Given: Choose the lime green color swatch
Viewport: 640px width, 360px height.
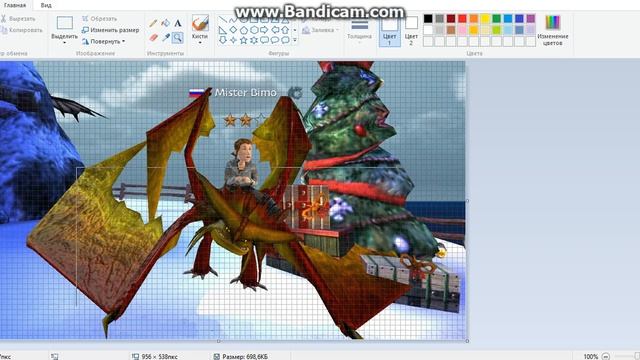Looking at the screenshot, I should (496, 30).
